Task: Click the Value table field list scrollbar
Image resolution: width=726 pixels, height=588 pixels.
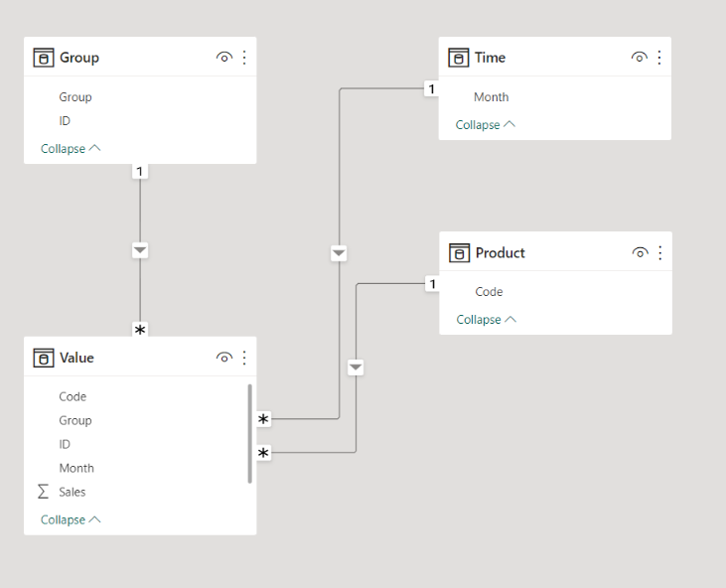Action: [x=250, y=434]
